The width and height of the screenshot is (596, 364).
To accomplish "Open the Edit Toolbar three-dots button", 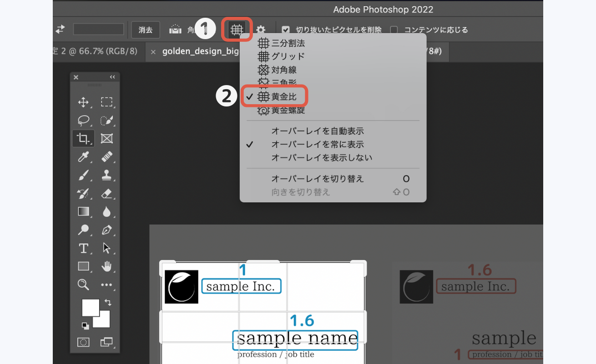I will pos(106,285).
